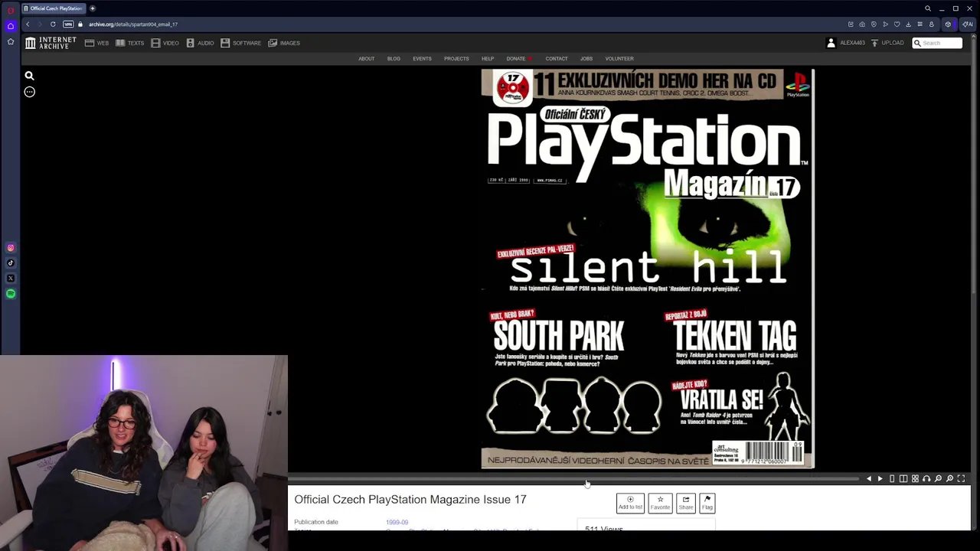980x551 pixels.
Task: Toggle the VPN badge in address bar
Action: (x=68, y=24)
